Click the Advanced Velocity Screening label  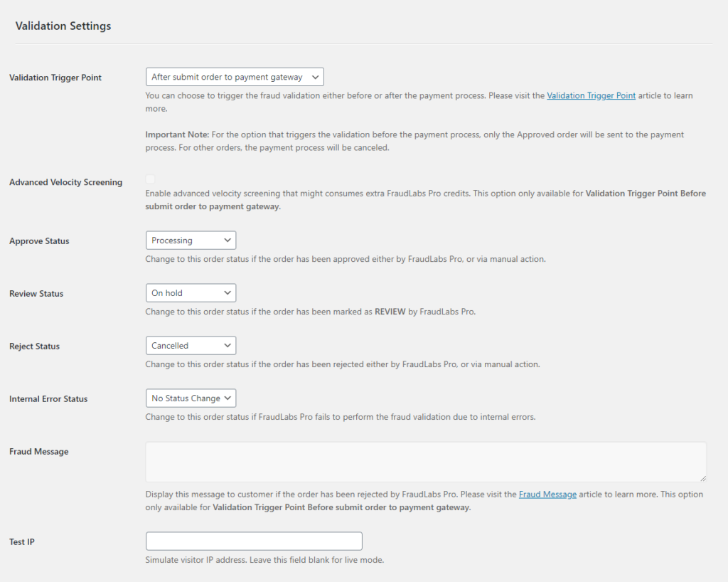pyautogui.click(x=66, y=182)
